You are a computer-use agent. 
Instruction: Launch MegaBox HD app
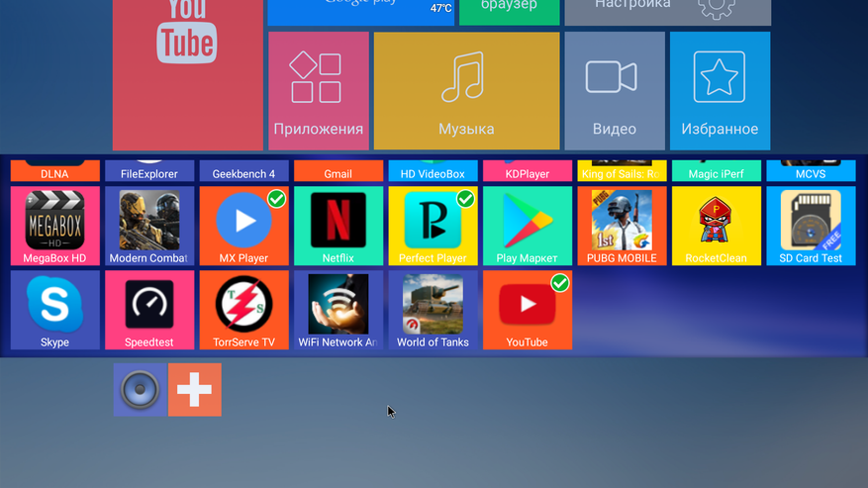pos(54,226)
